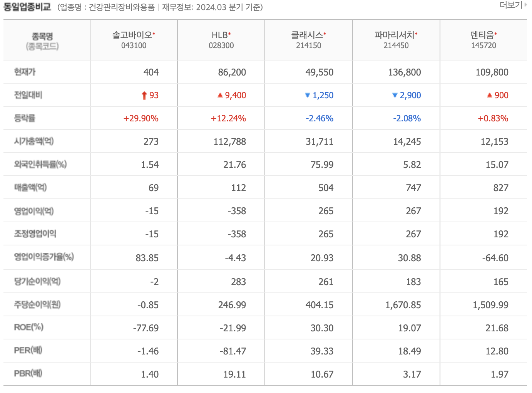Click the +12.24% change rate
The width and height of the screenshot is (532, 393).
click(228, 118)
